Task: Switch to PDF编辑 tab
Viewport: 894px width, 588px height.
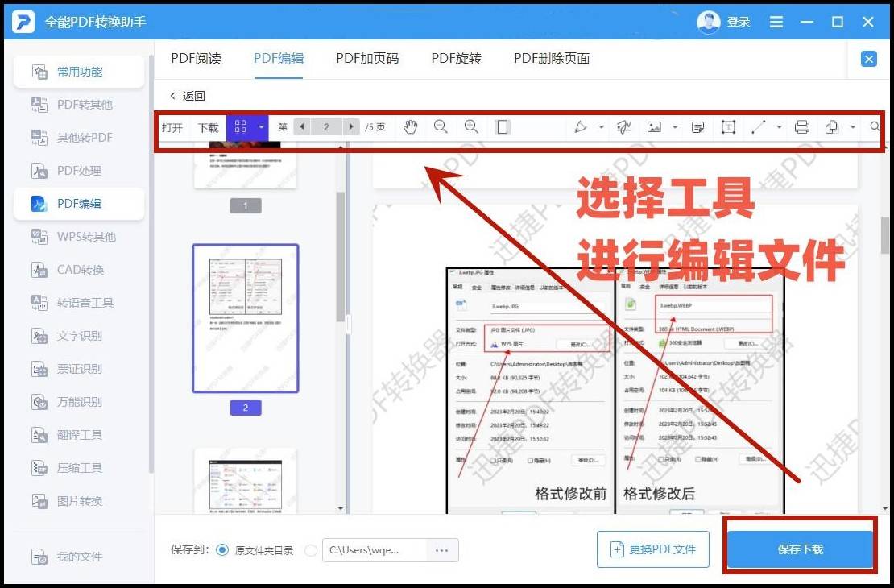Action: point(278,58)
